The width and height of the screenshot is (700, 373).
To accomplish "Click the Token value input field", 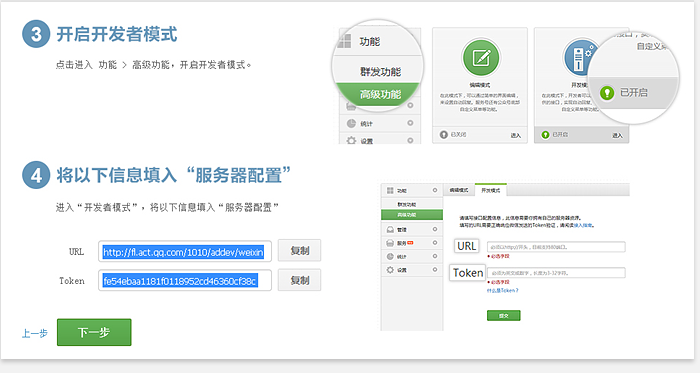I will [x=185, y=281].
